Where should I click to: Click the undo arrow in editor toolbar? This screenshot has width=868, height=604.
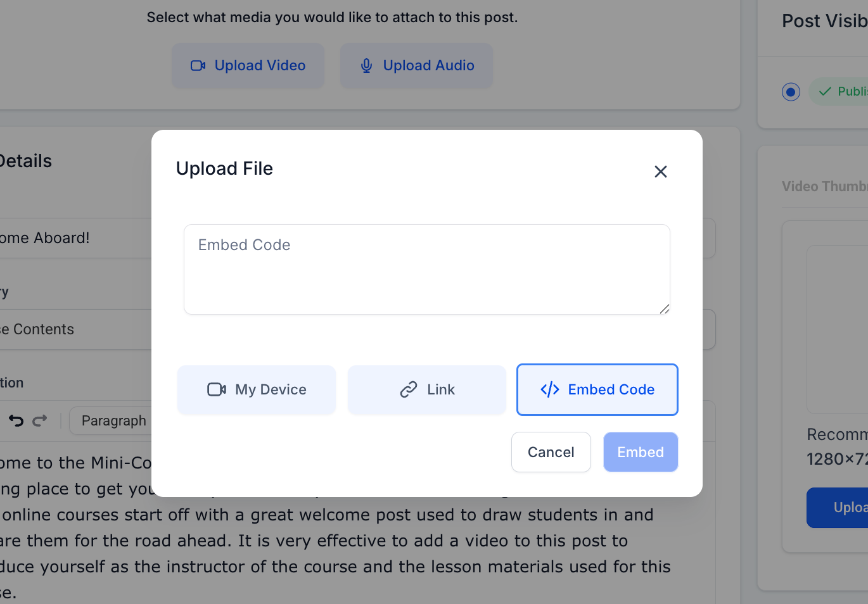tap(16, 420)
